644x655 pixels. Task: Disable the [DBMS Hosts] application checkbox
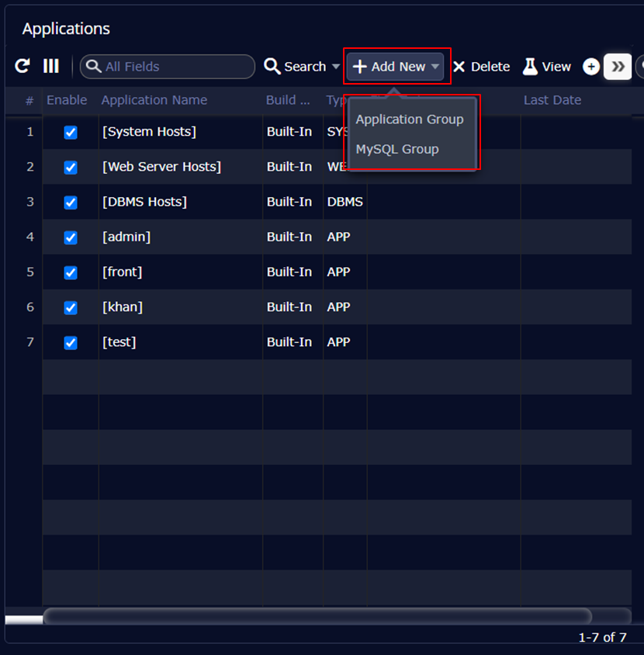pos(71,203)
